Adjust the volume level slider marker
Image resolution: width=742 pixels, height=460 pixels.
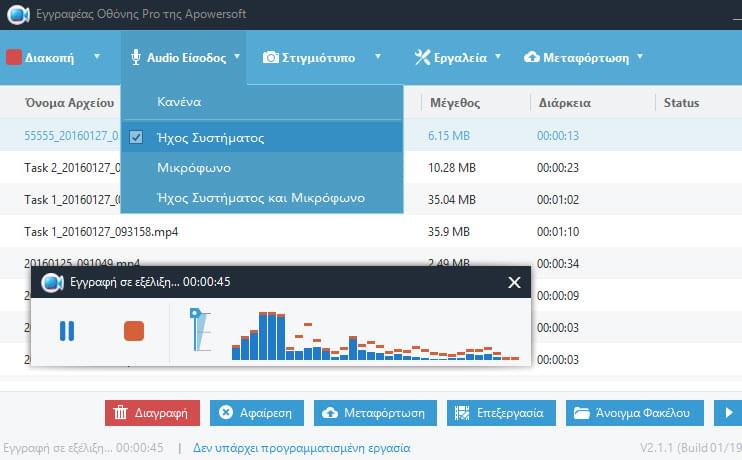point(195,314)
